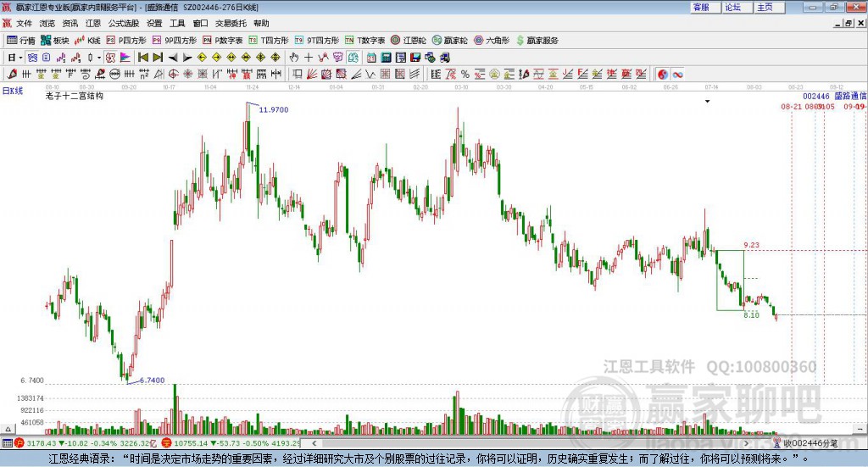
Task: Open the 六角形 hexagon tool
Action: [492, 41]
